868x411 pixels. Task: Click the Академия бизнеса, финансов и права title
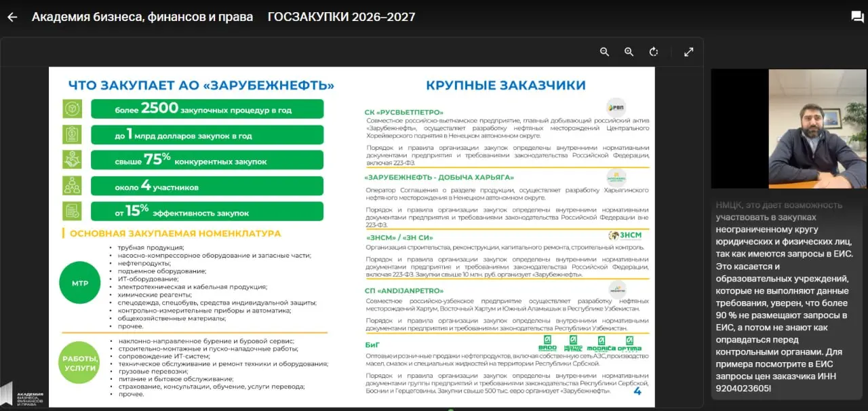pos(142,17)
